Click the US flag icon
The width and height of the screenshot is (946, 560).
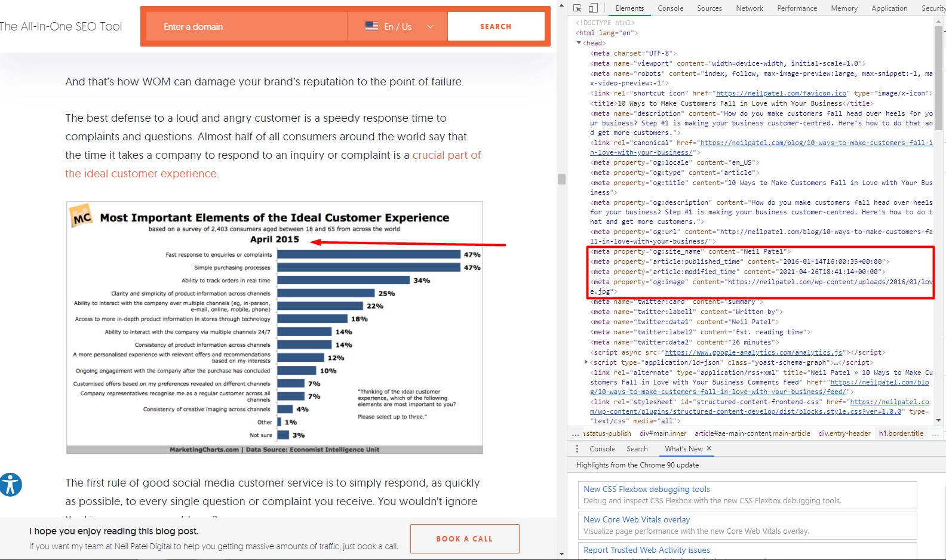point(371,26)
